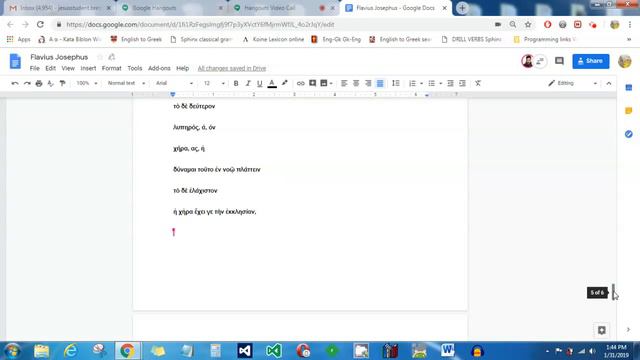The image size is (640, 360).
Task: Open the font size dropdown
Action: (214, 83)
